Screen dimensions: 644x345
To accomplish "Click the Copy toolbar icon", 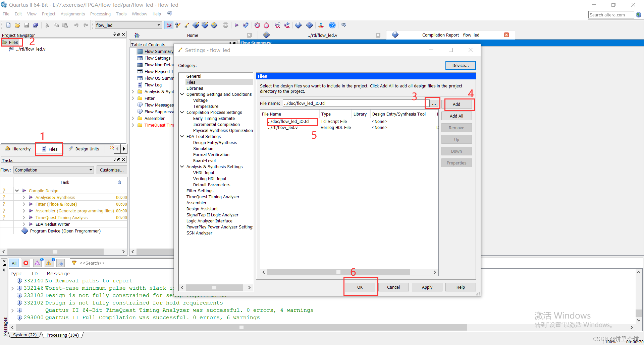I will point(56,25).
